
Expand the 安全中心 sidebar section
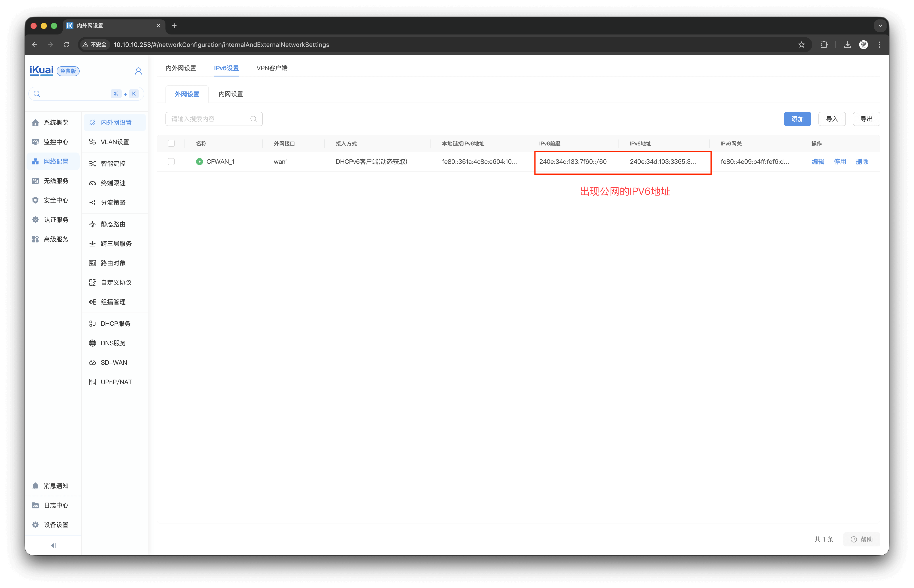pos(55,200)
